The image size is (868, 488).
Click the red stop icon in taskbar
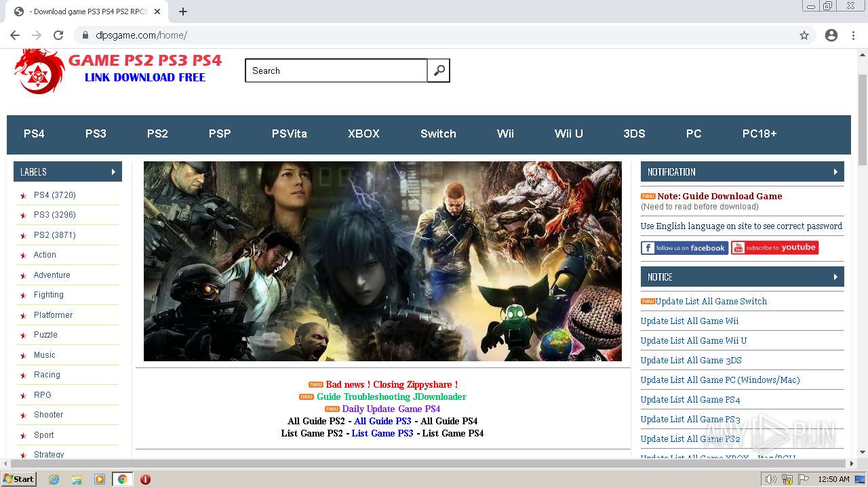tap(145, 479)
